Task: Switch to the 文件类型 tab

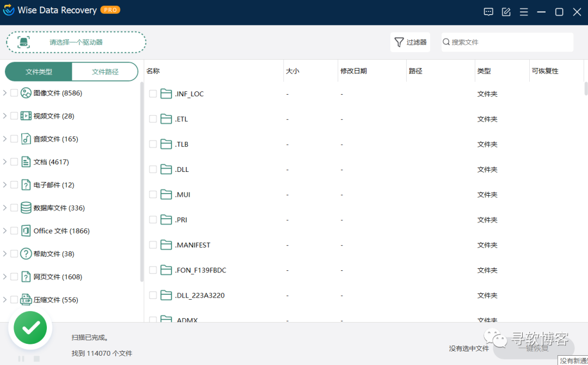Action: [x=38, y=71]
